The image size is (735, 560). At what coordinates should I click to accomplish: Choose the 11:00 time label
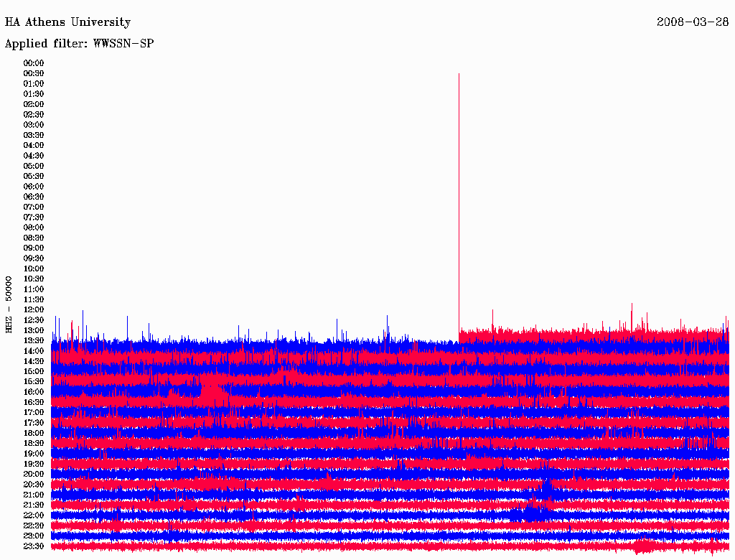click(34, 289)
